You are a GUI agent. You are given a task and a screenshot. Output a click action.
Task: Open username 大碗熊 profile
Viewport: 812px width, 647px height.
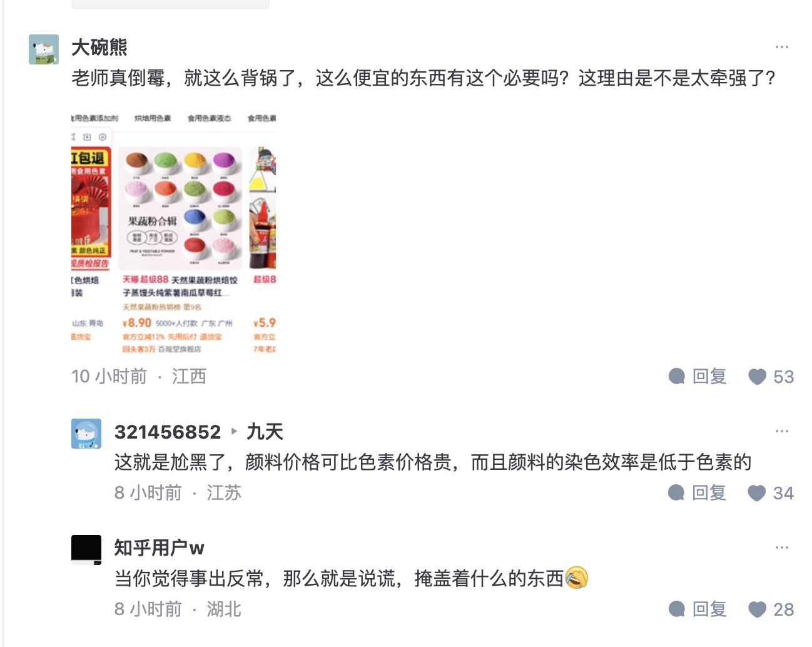pyautogui.click(x=99, y=47)
